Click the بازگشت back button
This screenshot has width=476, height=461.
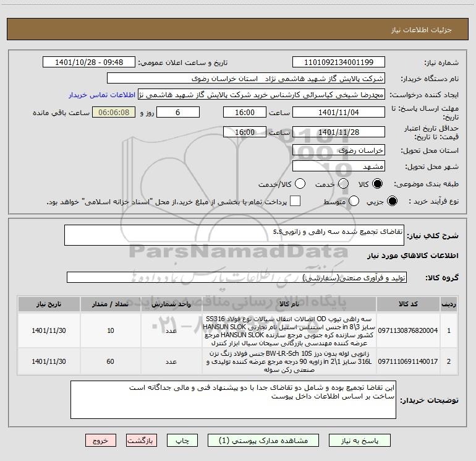tap(142, 441)
